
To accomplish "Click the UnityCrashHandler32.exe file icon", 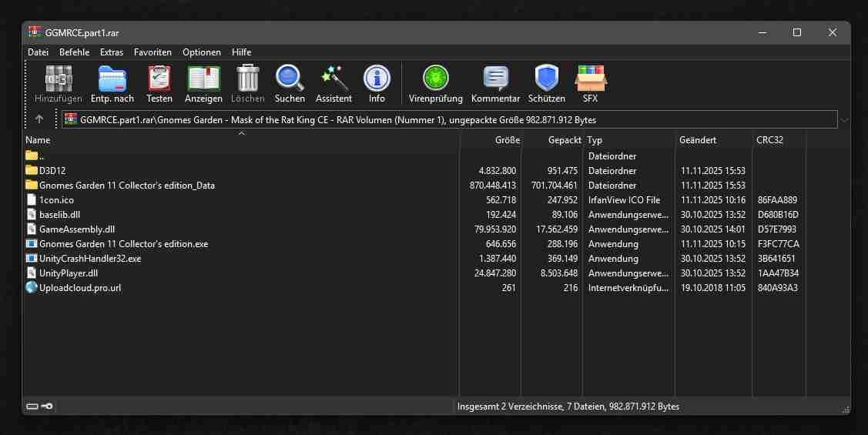I will (x=32, y=259).
